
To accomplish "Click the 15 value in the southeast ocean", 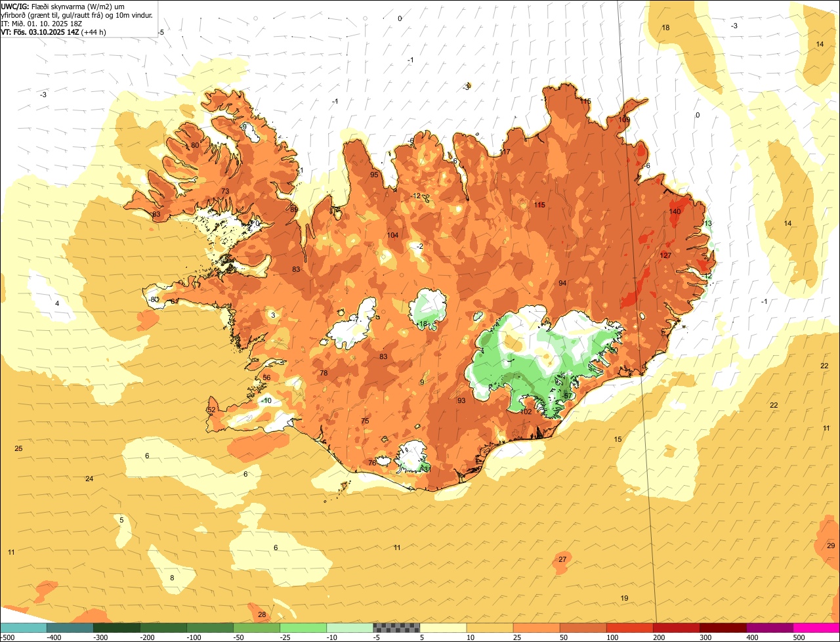I will point(618,439).
